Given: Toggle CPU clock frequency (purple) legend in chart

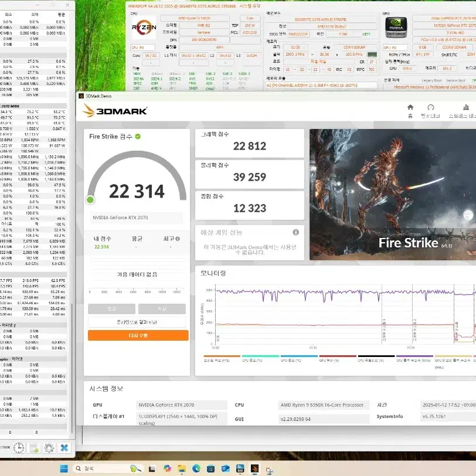Looking at the screenshot, I should 414,359.
